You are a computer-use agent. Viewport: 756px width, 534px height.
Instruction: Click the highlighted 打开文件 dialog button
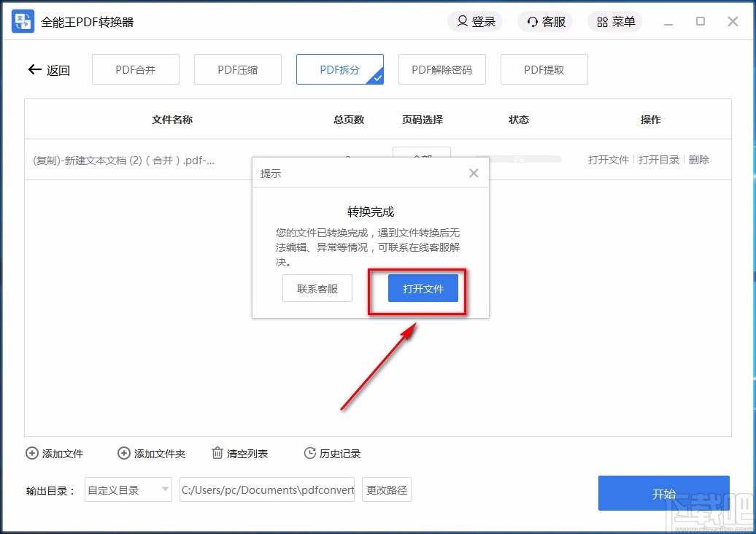point(423,288)
